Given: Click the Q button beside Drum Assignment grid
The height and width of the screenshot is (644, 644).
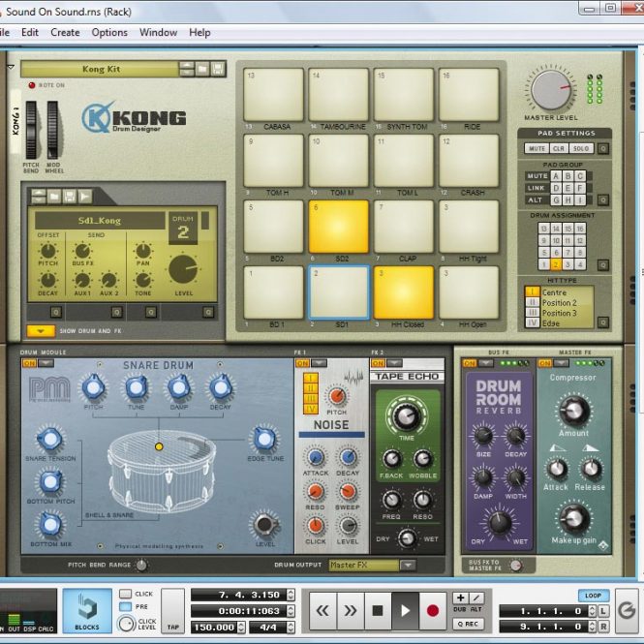Looking at the screenshot, I should 603,265.
